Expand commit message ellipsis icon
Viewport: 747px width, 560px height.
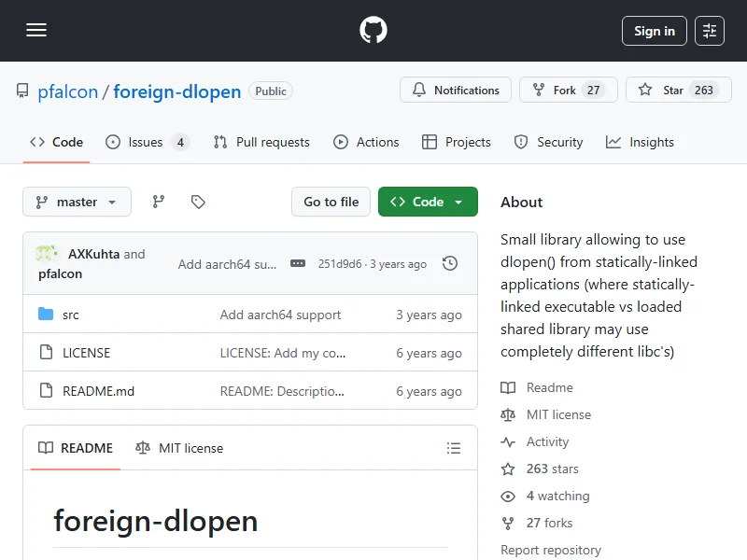pyautogui.click(x=298, y=264)
